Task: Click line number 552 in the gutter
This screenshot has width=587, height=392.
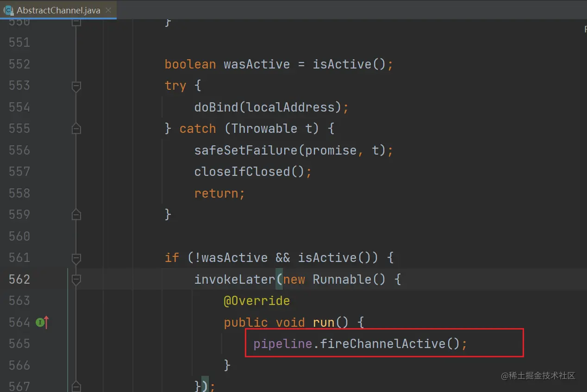Action: [x=19, y=64]
